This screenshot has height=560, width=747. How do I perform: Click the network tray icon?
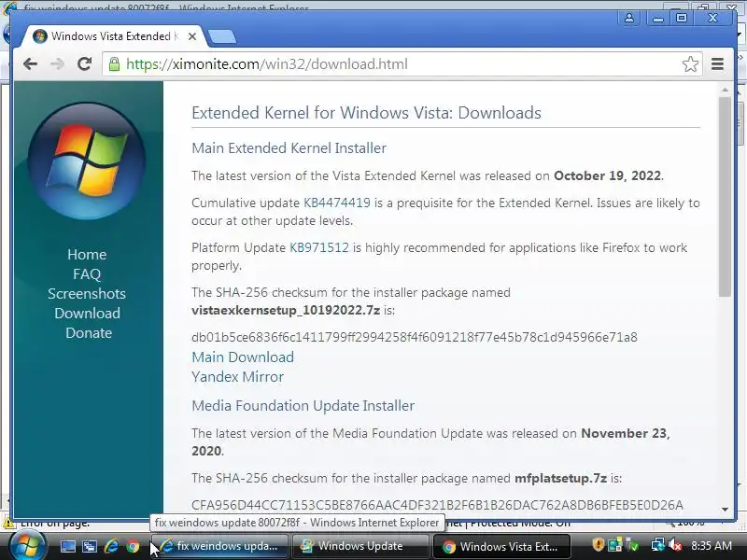click(x=658, y=544)
